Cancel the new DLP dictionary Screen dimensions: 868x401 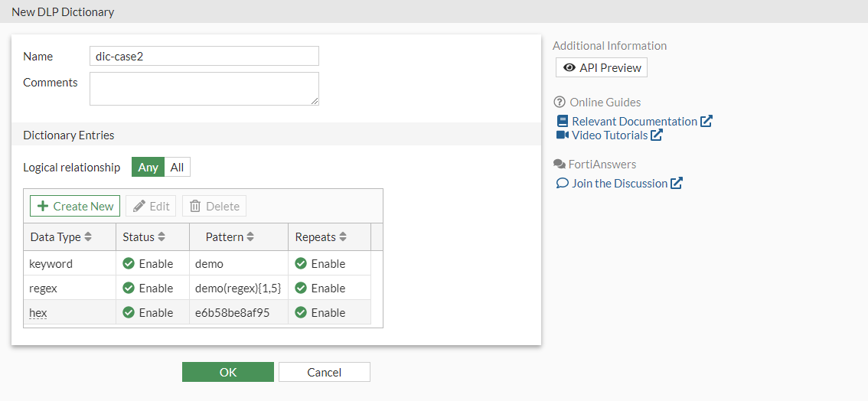[x=324, y=373]
